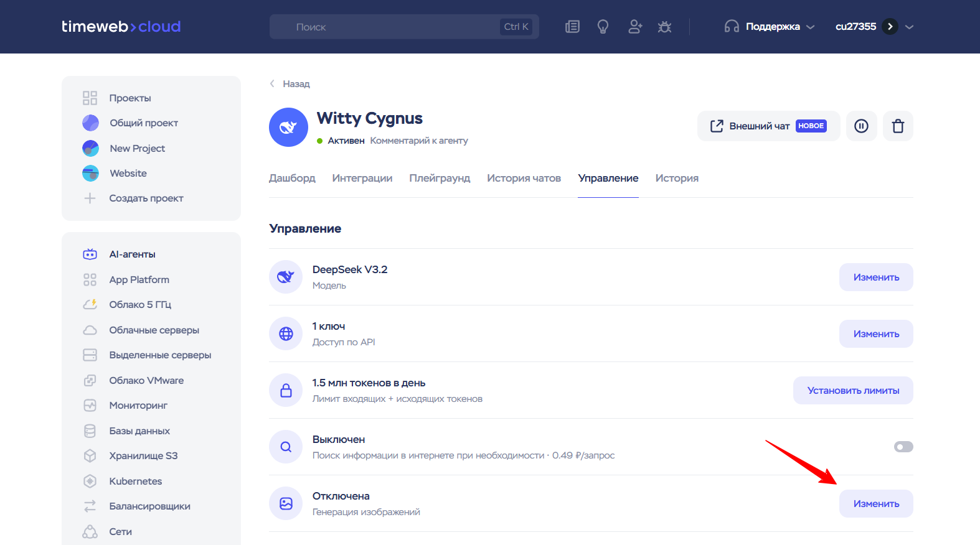Click the magnifier icon for internet search

[x=286, y=447]
